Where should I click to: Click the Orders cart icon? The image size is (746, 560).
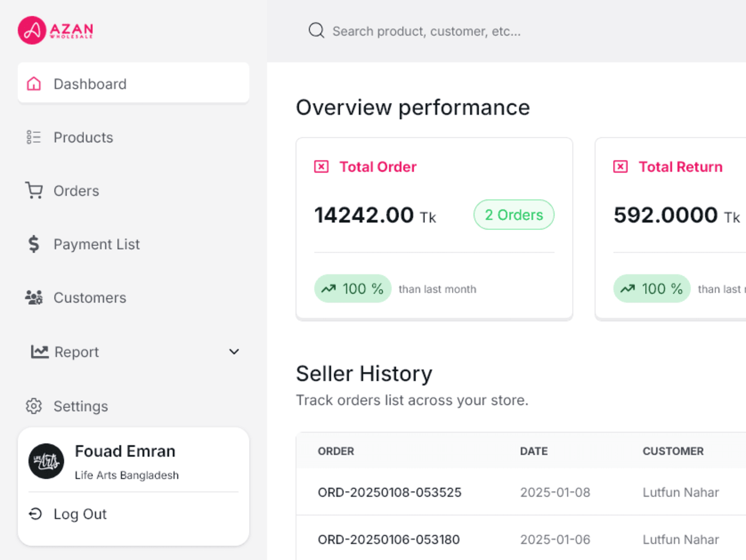[34, 190]
